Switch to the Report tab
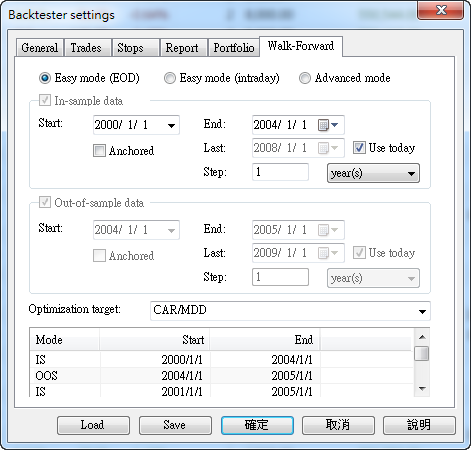The width and height of the screenshot is (471, 450). click(183, 48)
